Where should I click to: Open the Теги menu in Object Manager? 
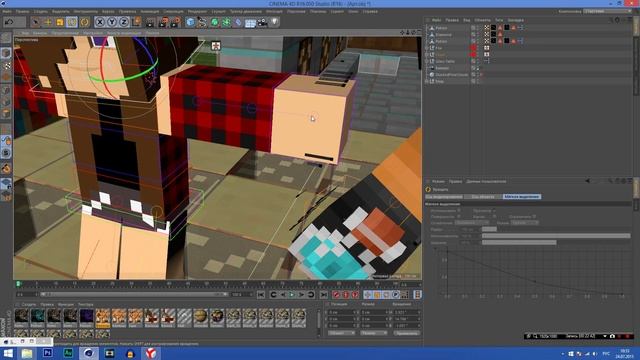point(499,20)
